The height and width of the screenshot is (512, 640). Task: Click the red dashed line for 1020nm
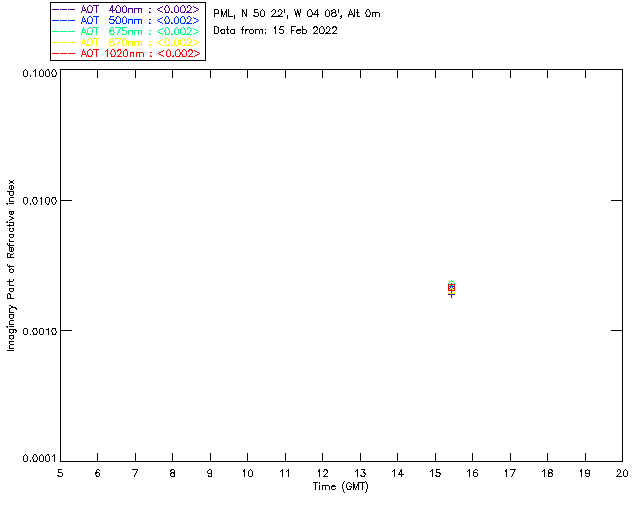[64, 53]
